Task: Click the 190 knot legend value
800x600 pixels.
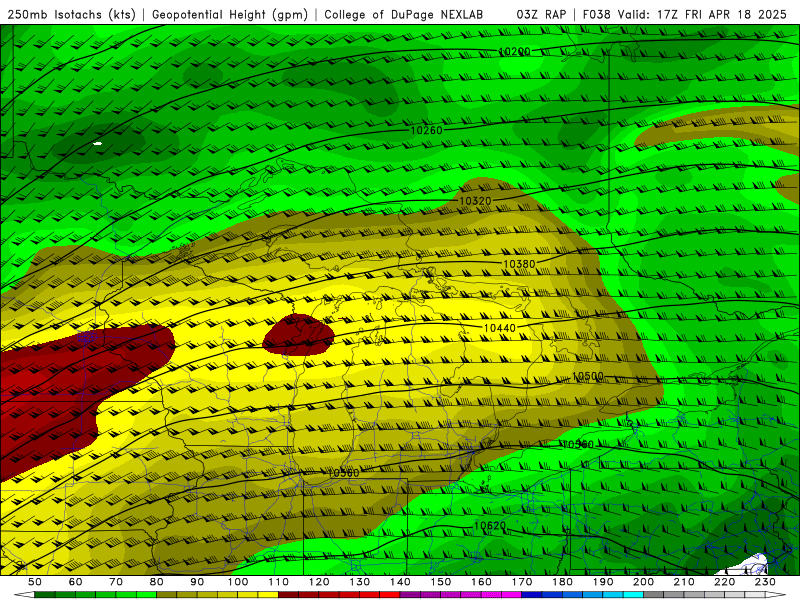Action: tap(603, 582)
